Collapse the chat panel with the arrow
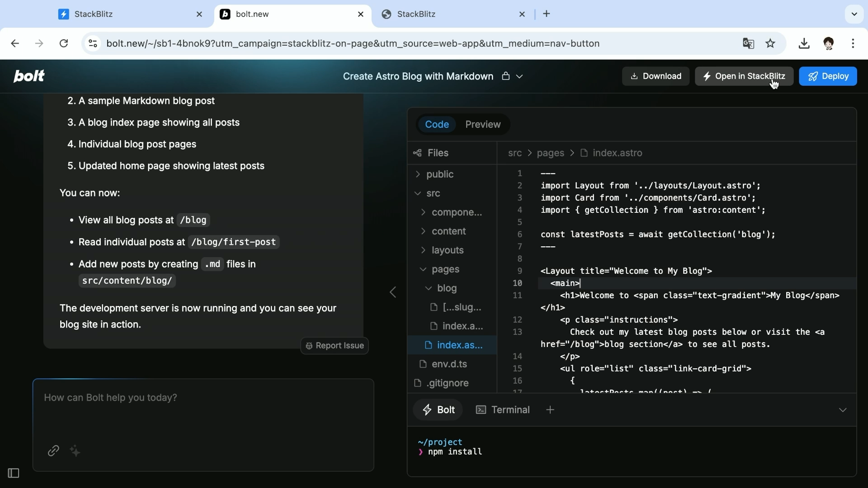 coord(392,292)
